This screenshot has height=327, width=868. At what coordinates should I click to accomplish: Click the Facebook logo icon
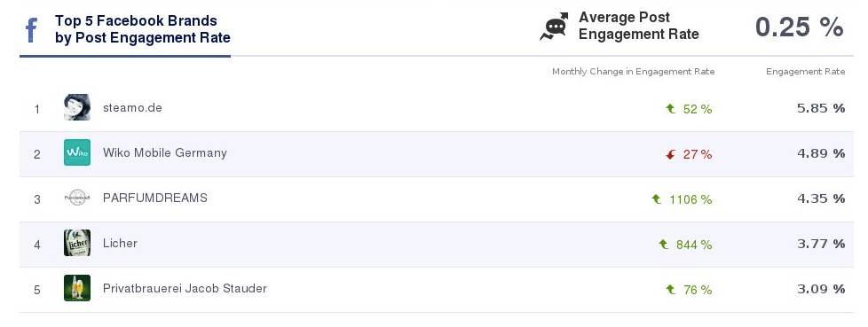(x=32, y=30)
